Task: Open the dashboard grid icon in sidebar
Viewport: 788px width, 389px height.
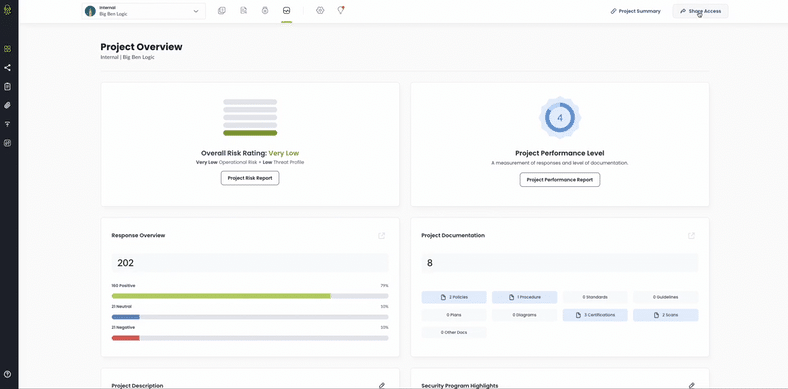Action: click(7, 49)
